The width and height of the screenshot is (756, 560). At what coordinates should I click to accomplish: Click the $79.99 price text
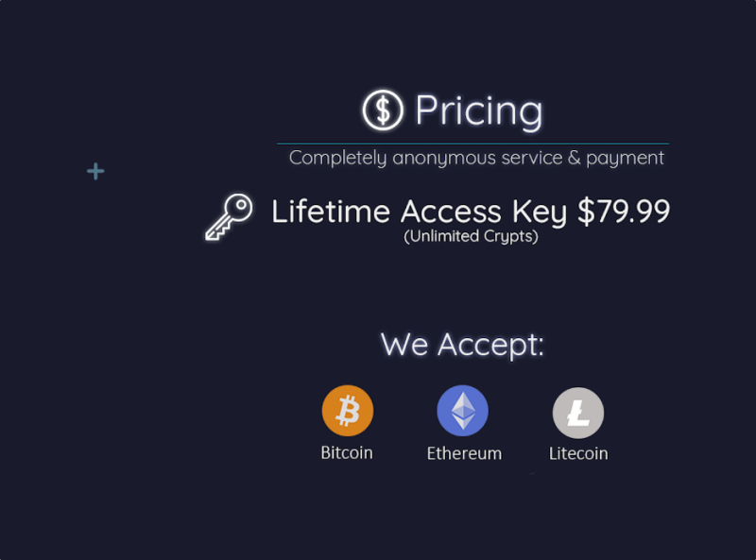(x=625, y=212)
